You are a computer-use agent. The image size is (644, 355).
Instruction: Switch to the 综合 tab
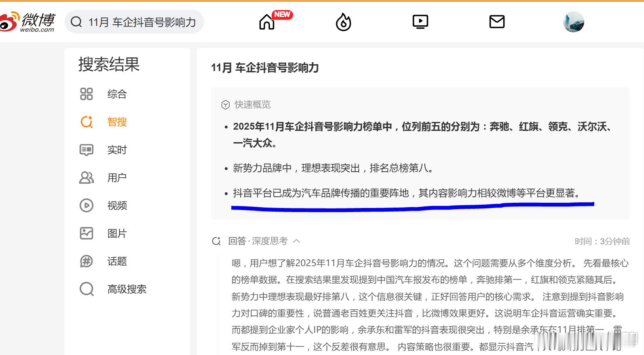[x=117, y=94]
